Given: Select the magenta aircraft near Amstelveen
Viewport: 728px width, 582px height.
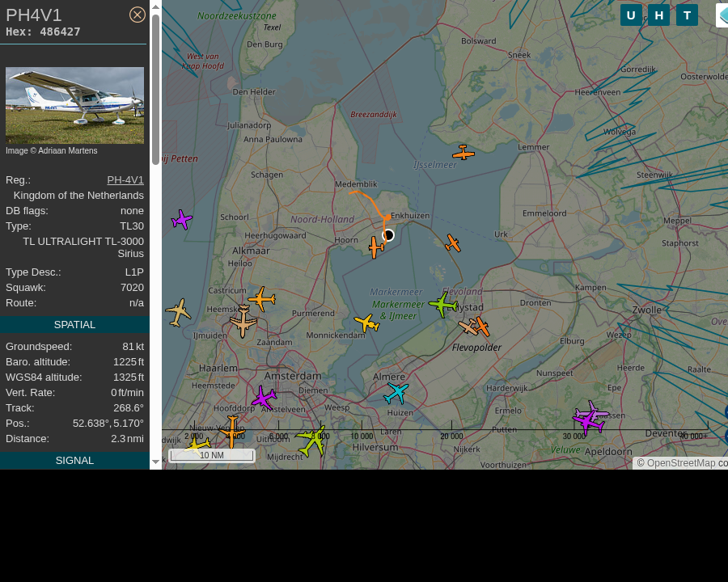Looking at the screenshot, I should point(265,398).
